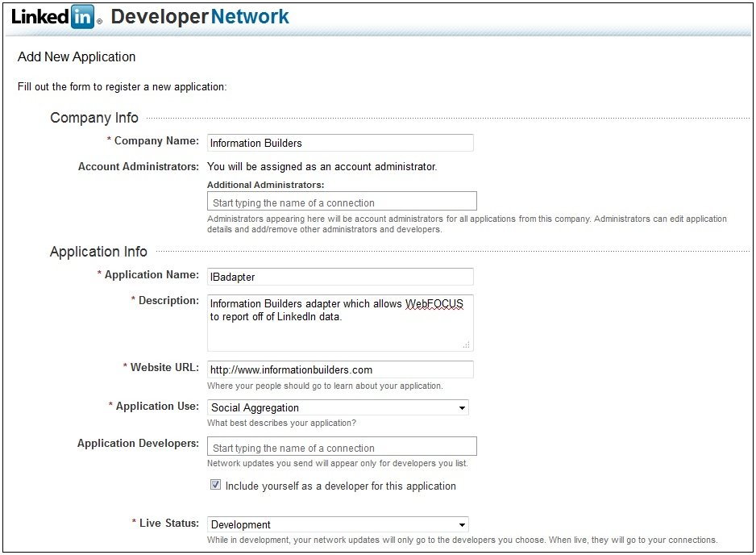Click 'What best describes your application?' hint
The image size is (756, 555).
tap(281, 423)
